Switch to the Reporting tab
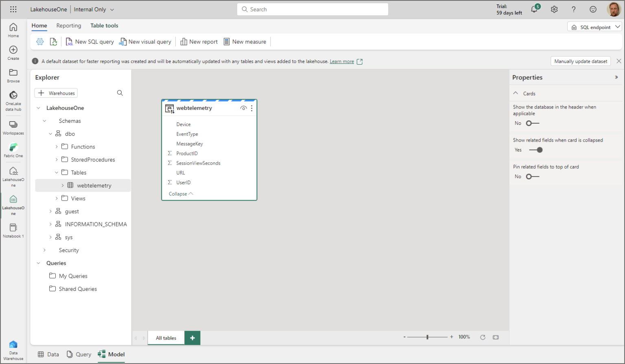Viewport: 625px width, 364px height. (68, 25)
